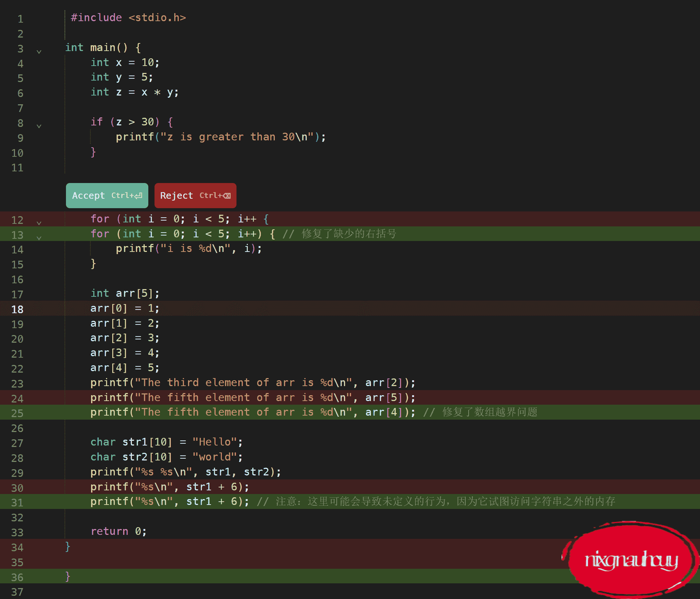Click the red nixgnauhcuy watermark logo
This screenshot has height=599, width=700.
pyautogui.click(x=631, y=560)
